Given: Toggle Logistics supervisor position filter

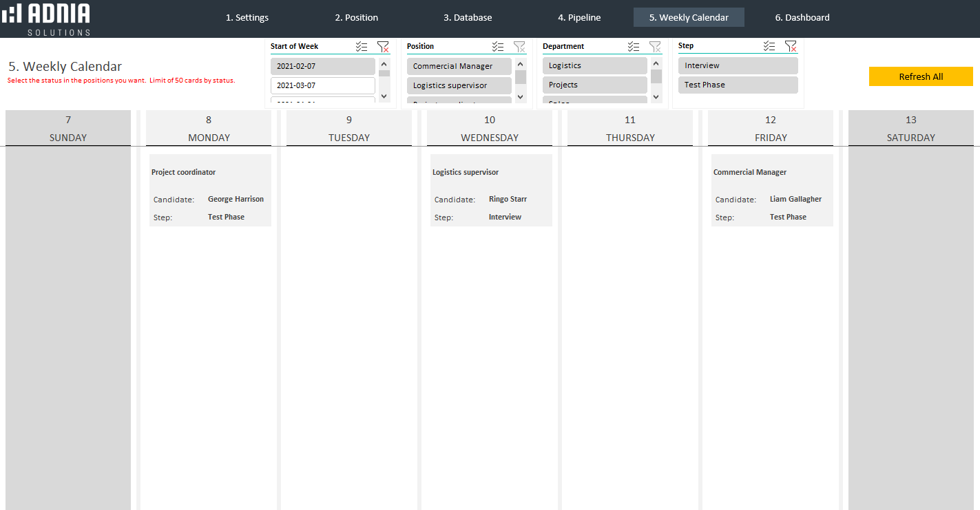Looking at the screenshot, I should point(459,85).
